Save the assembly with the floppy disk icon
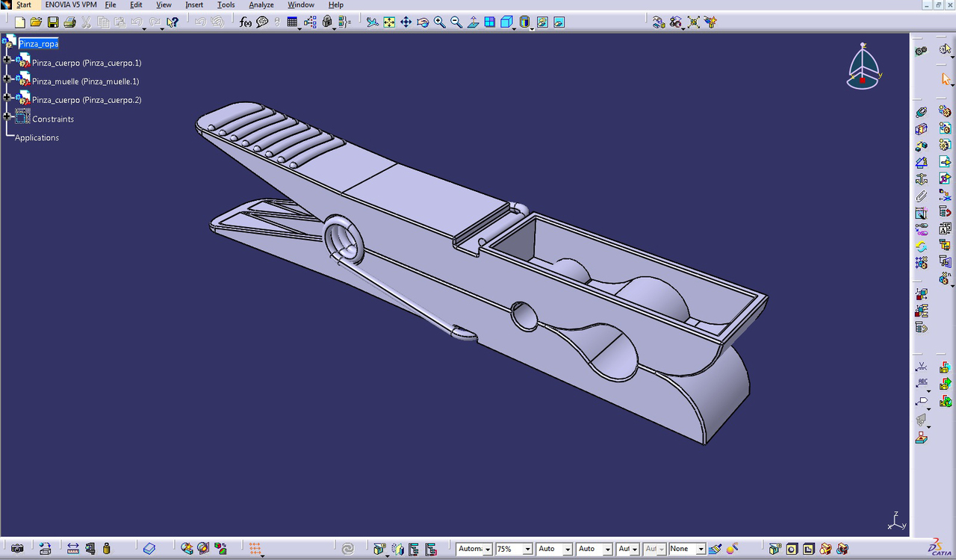This screenshot has width=956, height=560. click(53, 22)
